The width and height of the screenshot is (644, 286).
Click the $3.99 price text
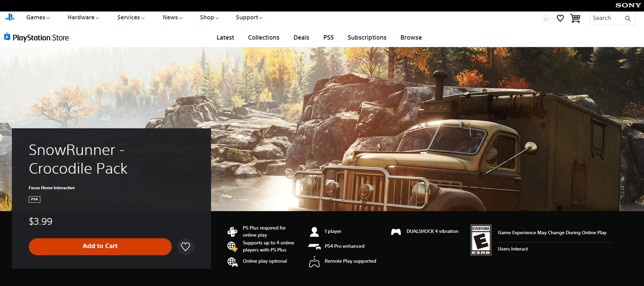(x=40, y=221)
